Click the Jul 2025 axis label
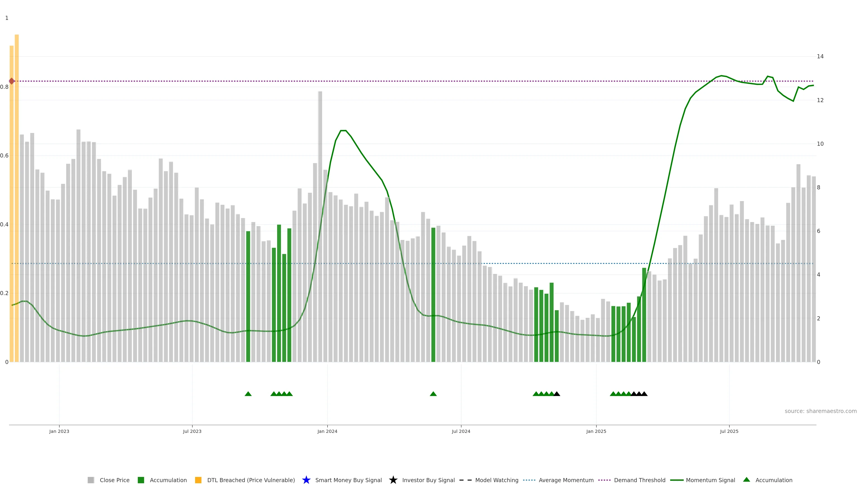 (729, 431)
